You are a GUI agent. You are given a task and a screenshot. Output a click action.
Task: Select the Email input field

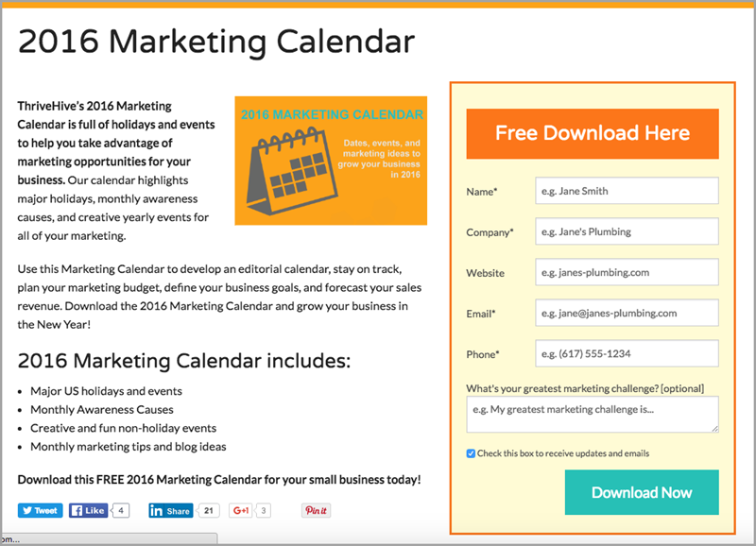[x=627, y=313]
